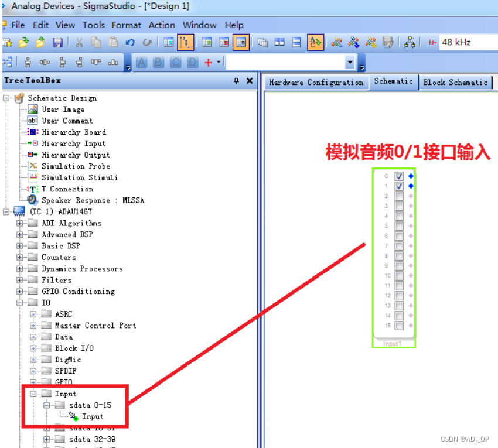Collapse the sdata 0-15 folder
Viewport: 498px width, 448px height.
pyautogui.click(x=47, y=405)
